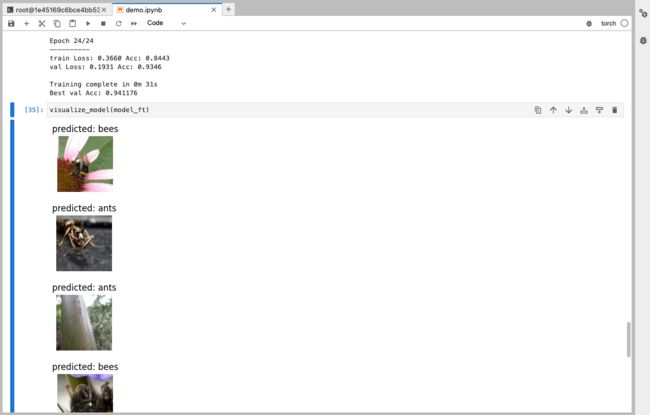The image size is (650, 415).
Task: Open property inspector gears in right sidebar
Action: click(643, 13)
